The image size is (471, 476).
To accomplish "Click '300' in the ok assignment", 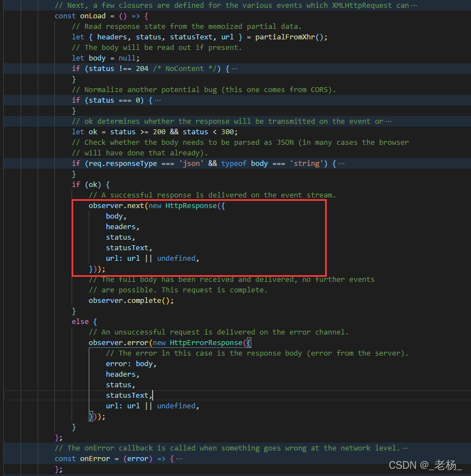I will [x=227, y=132].
